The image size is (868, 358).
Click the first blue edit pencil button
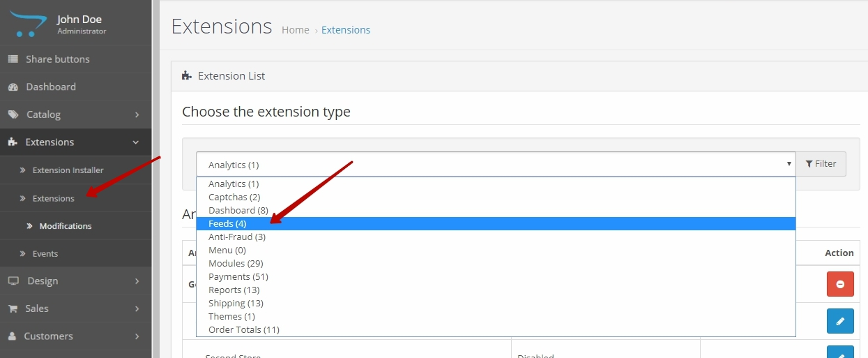click(x=840, y=321)
